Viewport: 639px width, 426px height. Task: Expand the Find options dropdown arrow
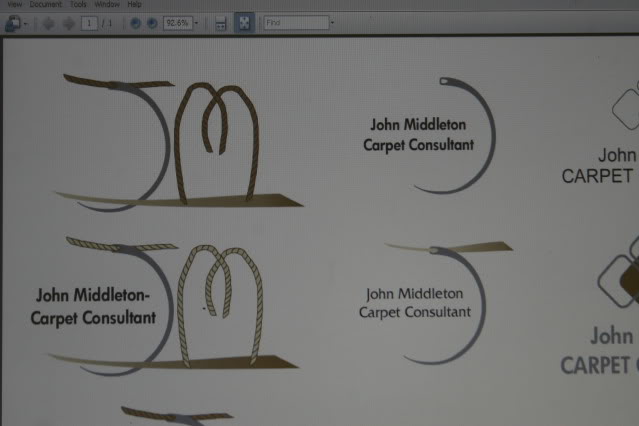333,23
